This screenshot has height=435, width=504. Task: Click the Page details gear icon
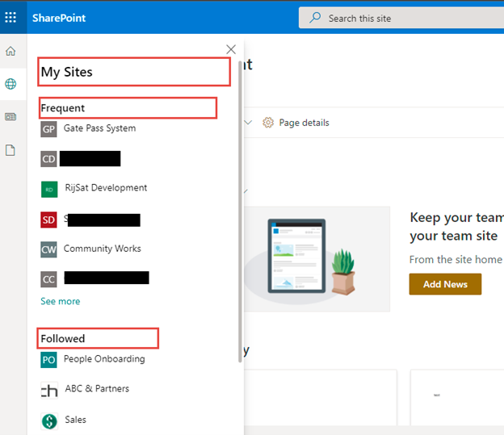(x=268, y=123)
